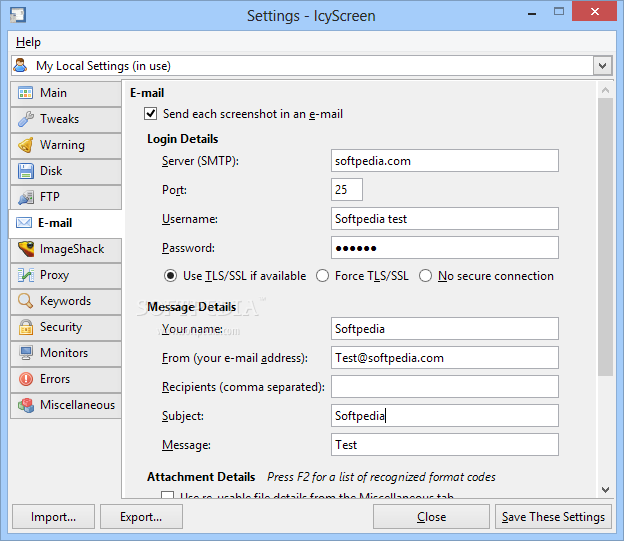
Task: Tick the partly hidden re-usable file details checkbox
Action: 168,495
